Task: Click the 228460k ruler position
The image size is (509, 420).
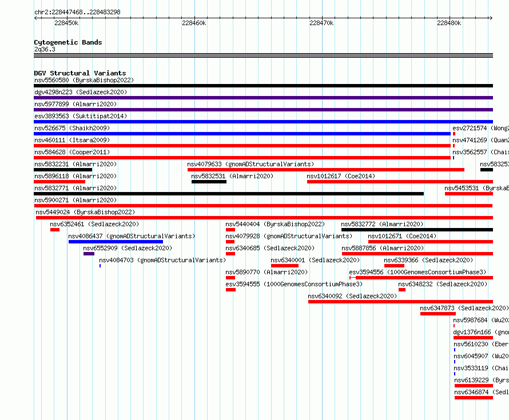Action: click(x=194, y=23)
